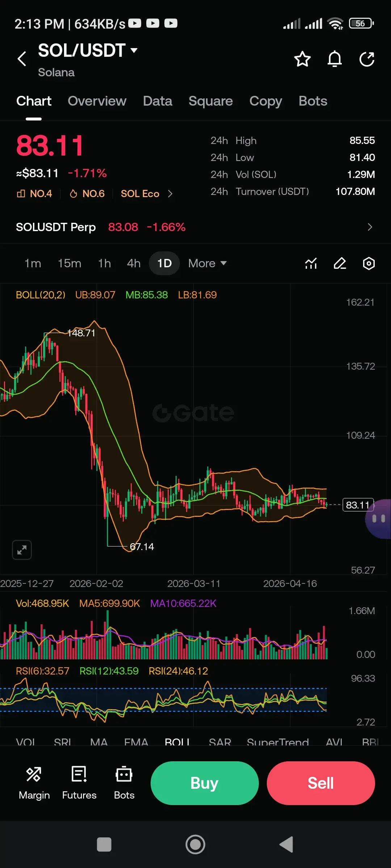Switch to Copy tab

click(266, 101)
